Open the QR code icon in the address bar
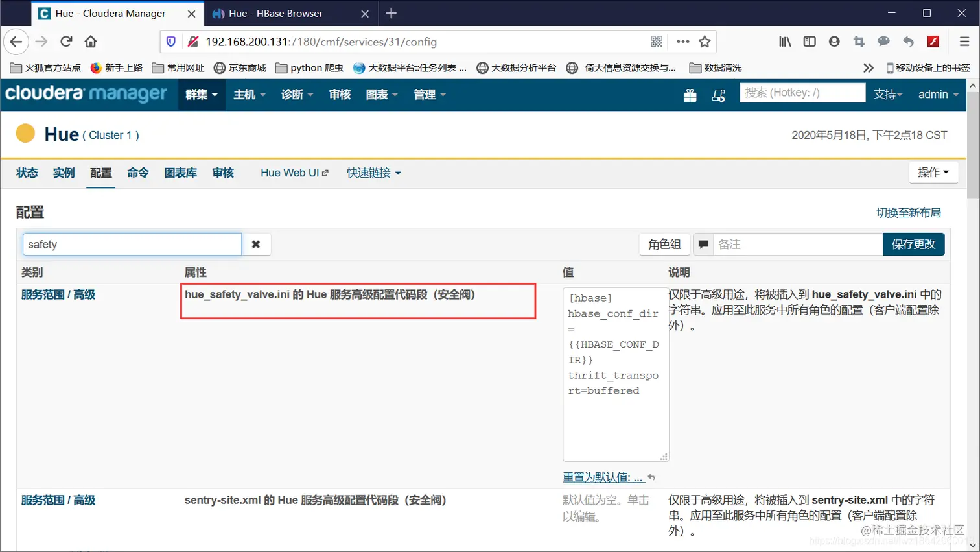Viewport: 980px width, 552px height. [657, 42]
